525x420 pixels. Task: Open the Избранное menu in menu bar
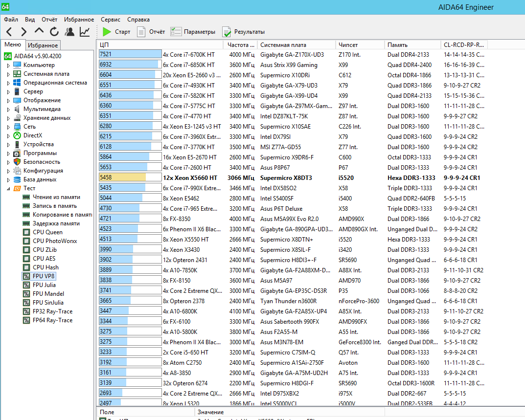[x=79, y=20]
